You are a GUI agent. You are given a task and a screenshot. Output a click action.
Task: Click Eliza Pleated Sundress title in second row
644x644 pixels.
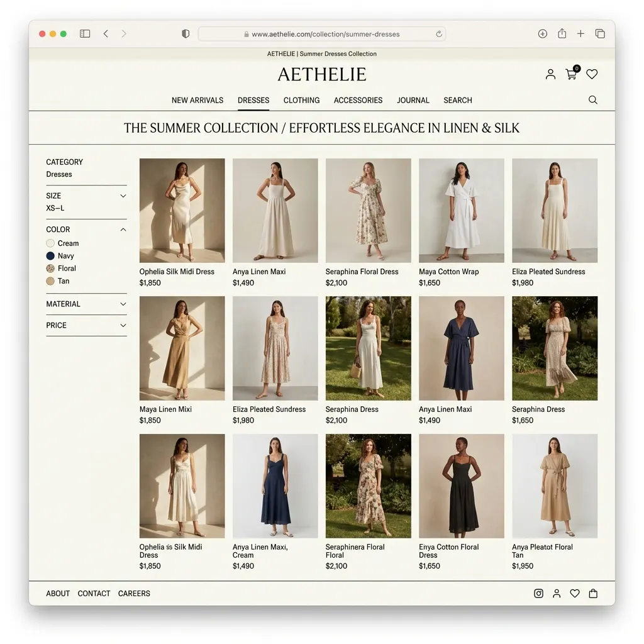[x=269, y=409]
